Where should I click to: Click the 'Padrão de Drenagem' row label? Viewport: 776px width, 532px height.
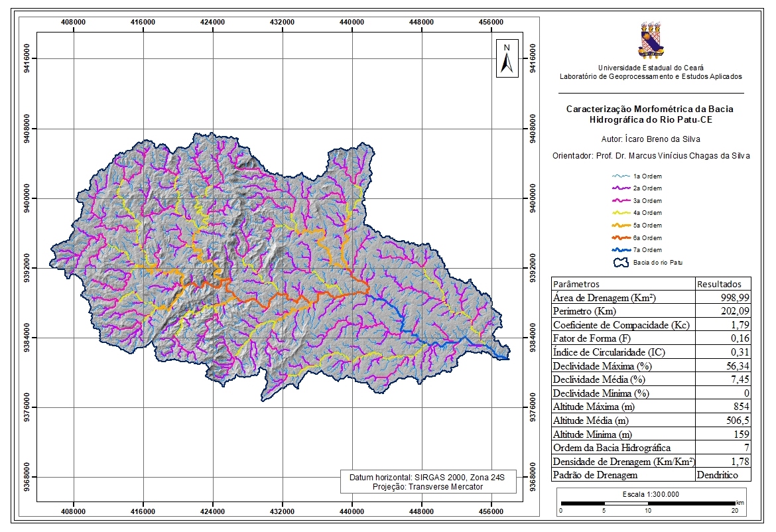[596, 475]
